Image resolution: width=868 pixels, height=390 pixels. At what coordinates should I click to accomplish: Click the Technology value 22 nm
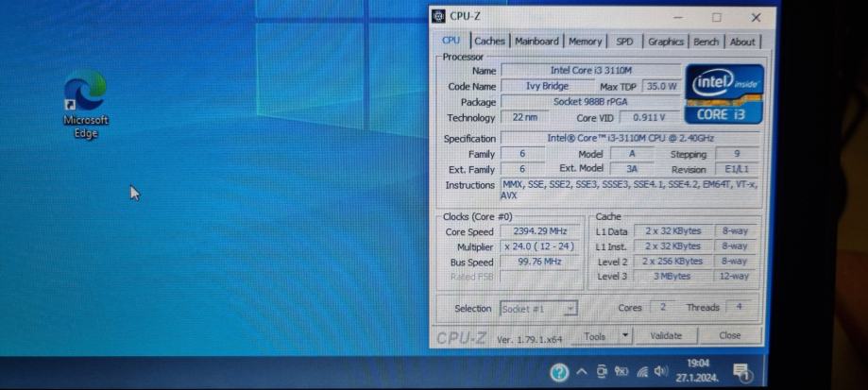pyautogui.click(x=525, y=117)
